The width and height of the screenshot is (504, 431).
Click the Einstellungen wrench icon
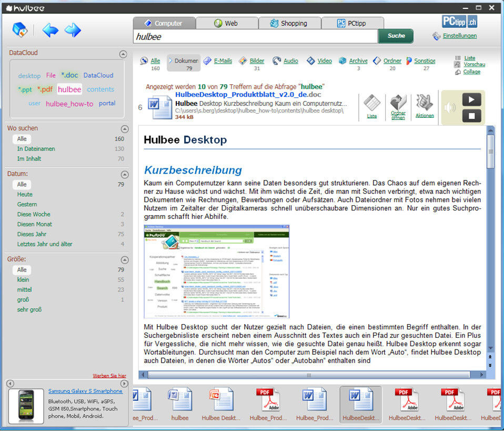(x=436, y=36)
